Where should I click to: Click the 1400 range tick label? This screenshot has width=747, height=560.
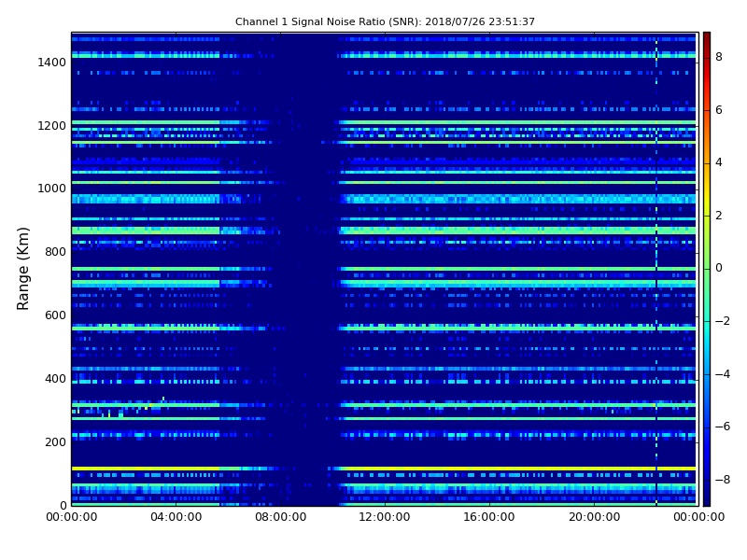pos(52,63)
